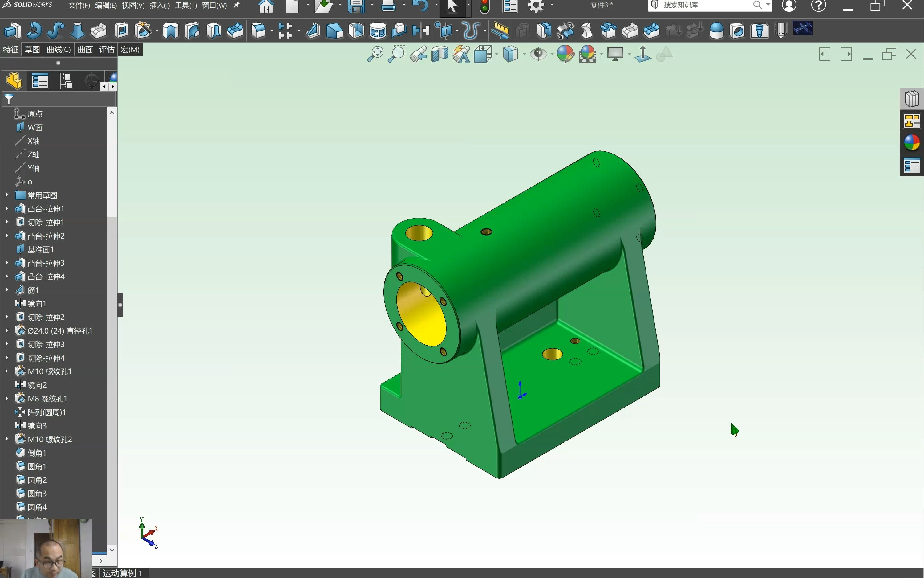Open the Display Style dropdown arrow
924x578 pixels.
pyautogui.click(x=524, y=54)
